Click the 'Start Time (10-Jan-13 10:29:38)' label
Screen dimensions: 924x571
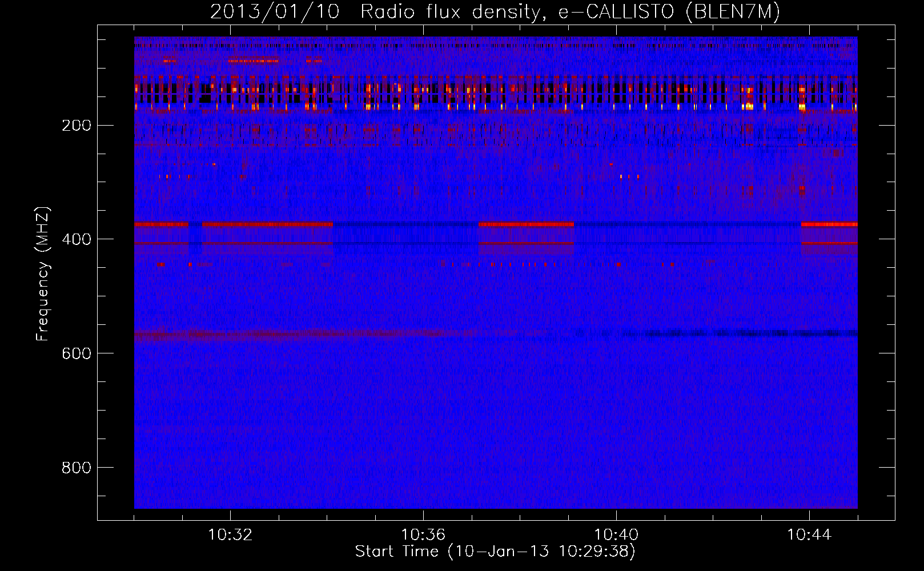point(495,552)
